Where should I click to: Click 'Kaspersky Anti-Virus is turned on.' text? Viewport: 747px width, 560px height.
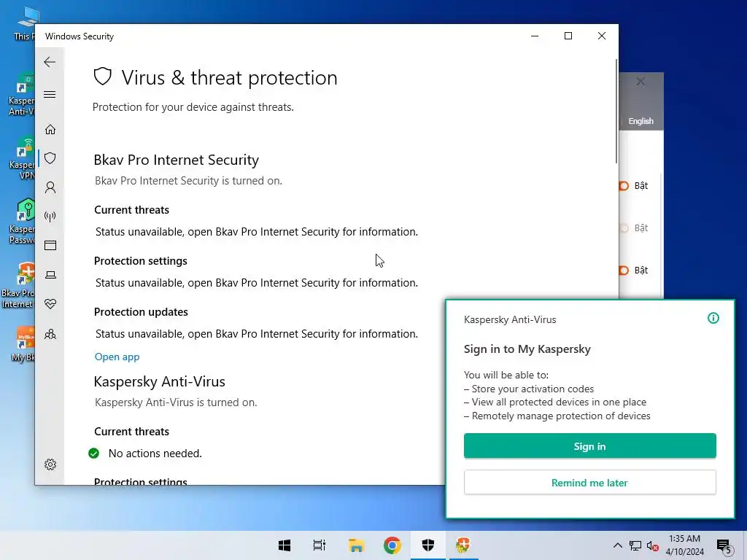[176, 402]
